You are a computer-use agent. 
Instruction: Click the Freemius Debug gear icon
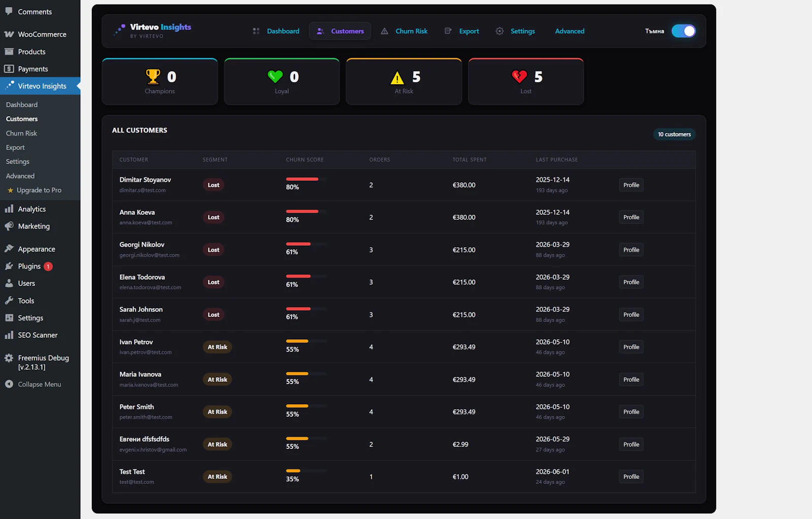click(9, 358)
